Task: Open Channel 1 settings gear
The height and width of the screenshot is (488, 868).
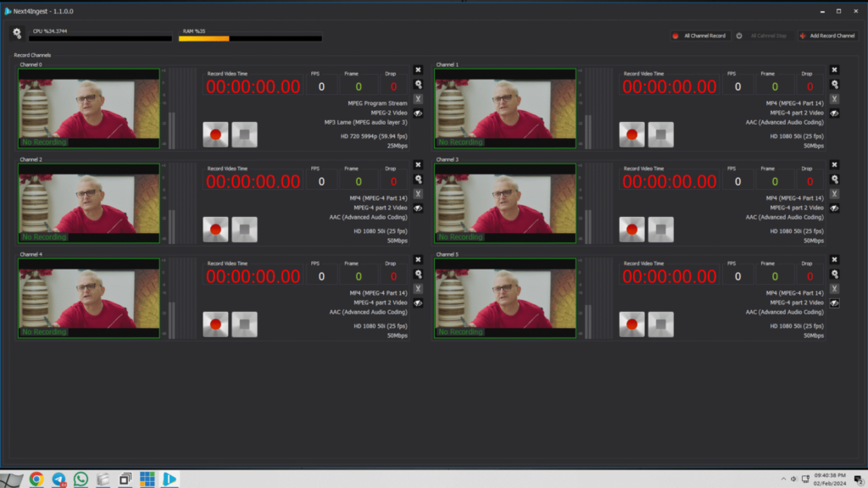Action: coord(834,83)
